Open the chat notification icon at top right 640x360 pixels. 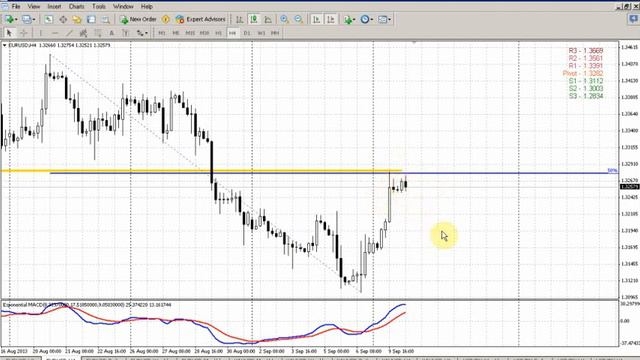pyautogui.click(x=633, y=20)
